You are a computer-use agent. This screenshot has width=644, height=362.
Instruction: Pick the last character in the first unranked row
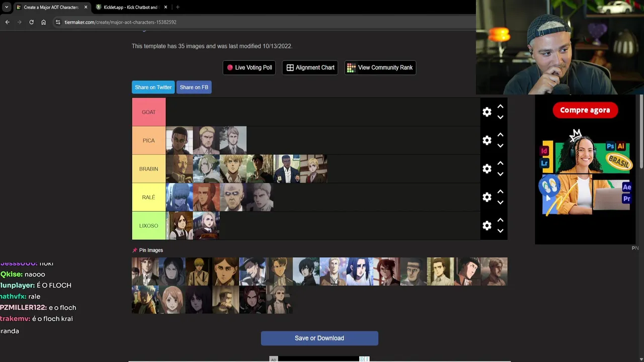[494, 271]
